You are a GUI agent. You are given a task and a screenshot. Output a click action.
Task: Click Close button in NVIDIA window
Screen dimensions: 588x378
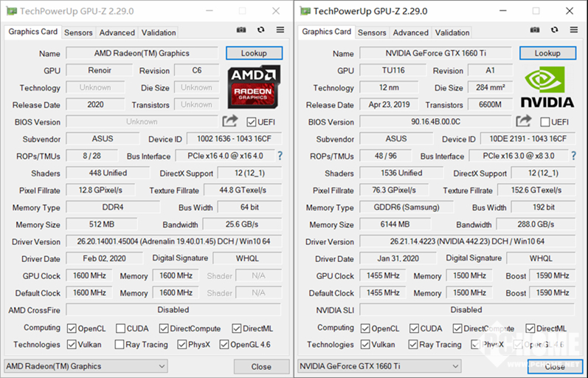point(555,366)
